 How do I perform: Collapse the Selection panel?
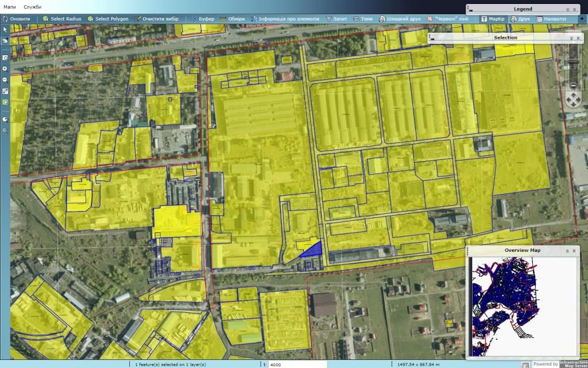(571, 38)
